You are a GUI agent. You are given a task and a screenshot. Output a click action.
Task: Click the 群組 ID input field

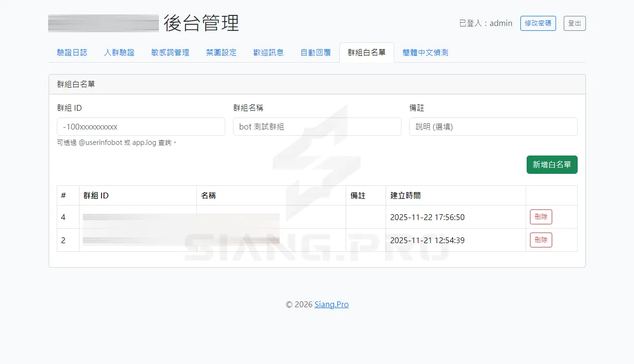point(141,127)
